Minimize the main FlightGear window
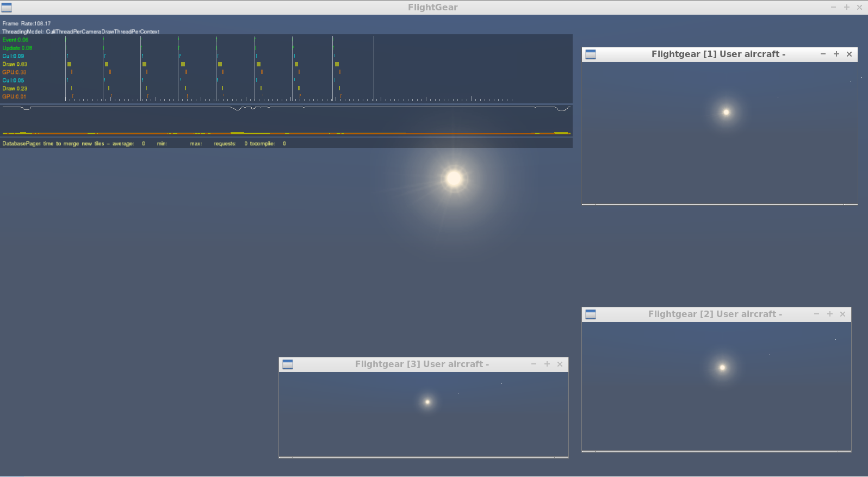Image resolution: width=868 pixels, height=477 pixels. coord(833,8)
